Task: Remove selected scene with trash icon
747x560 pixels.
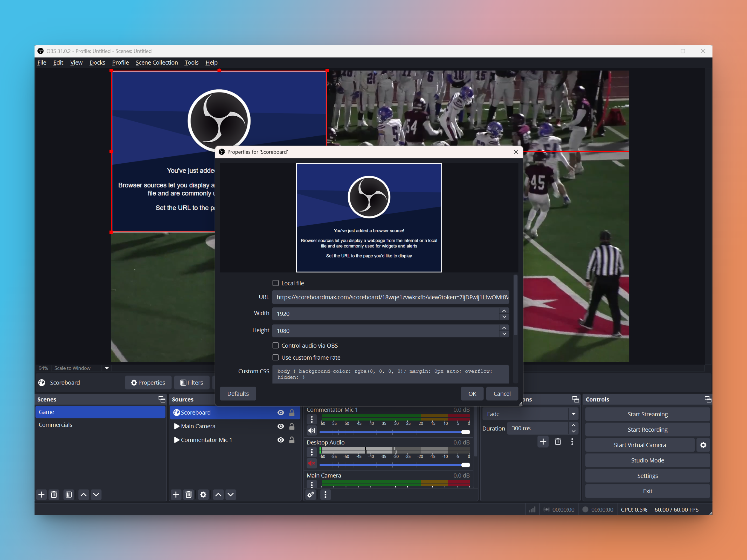Action: tap(54, 494)
